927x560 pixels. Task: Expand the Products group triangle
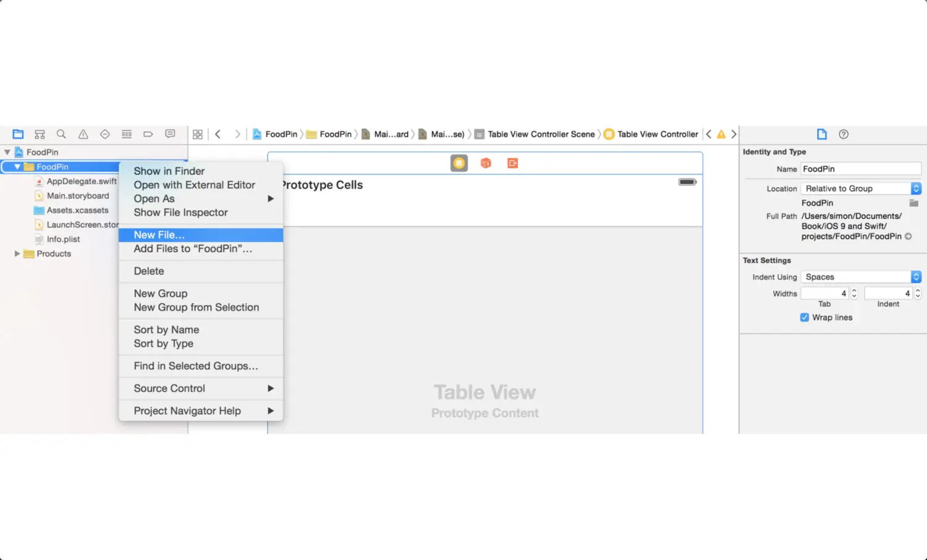click(17, 253)
